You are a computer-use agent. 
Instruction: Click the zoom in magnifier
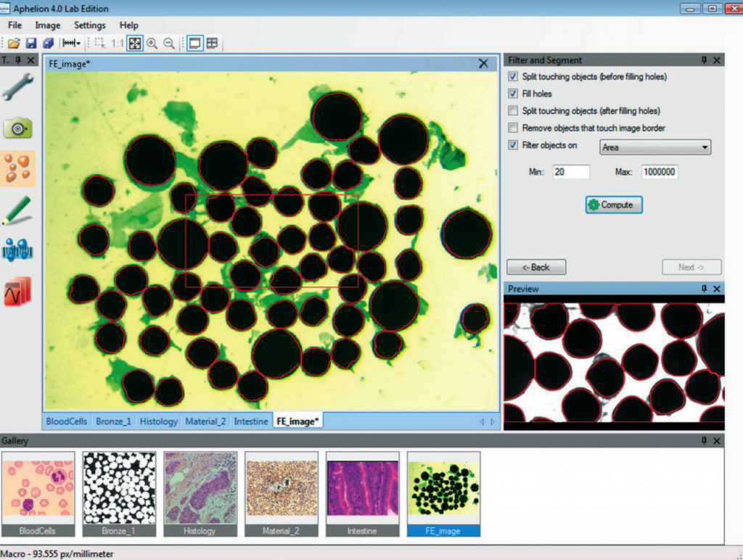coord(152,44)
